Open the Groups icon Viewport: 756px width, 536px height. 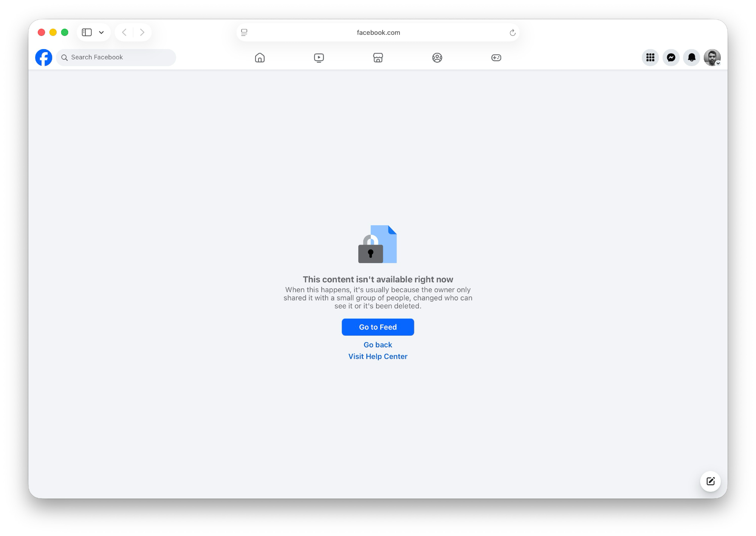(437, 57)
